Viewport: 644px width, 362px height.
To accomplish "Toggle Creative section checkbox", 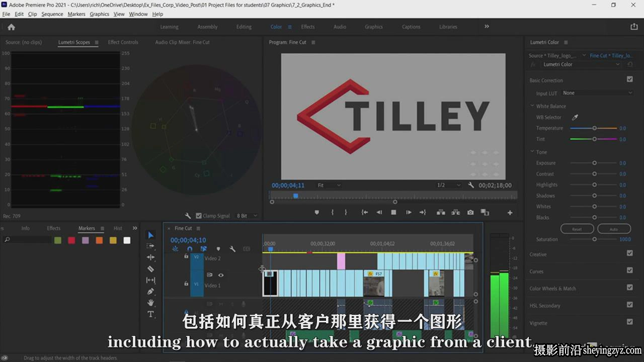I will pos(629,253).
